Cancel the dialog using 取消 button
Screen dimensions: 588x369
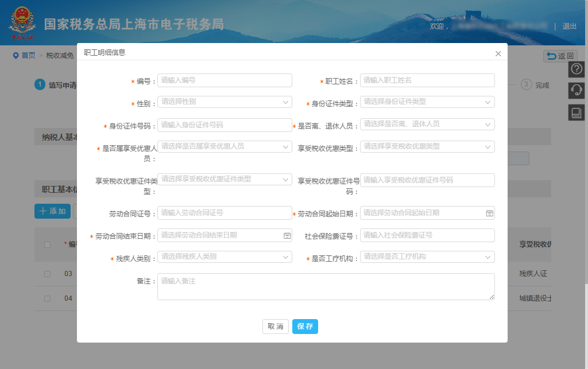(x=275, y=326)
